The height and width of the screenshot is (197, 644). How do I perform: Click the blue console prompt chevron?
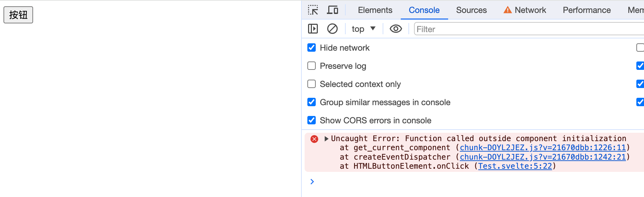312,182
